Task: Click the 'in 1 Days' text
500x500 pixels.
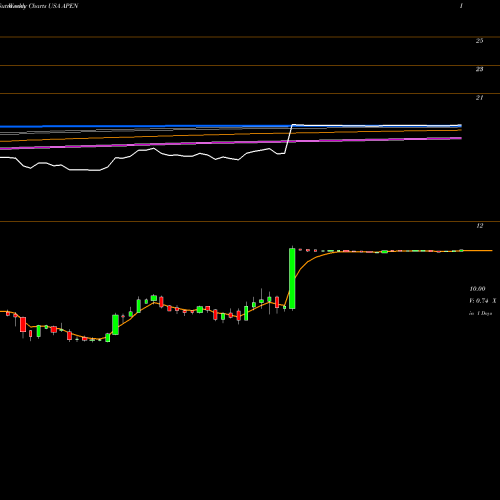Action: click(480, 313)
